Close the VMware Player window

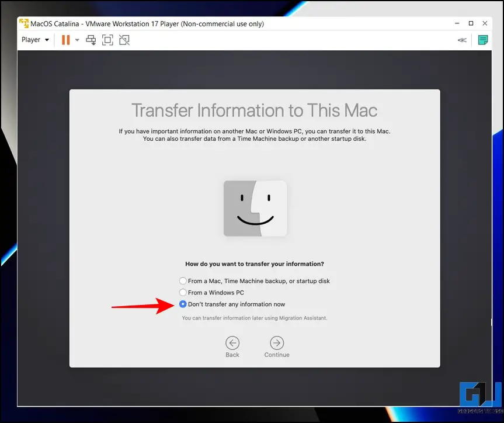[487, 24]
